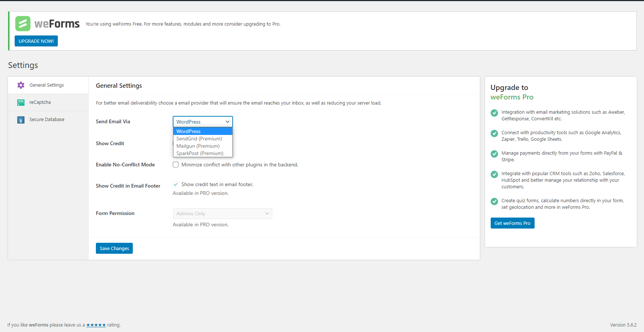Screen dimensions: 644x332
Task: Click the Enable No-Conflict Mode label
Action: tap(125, 165)
